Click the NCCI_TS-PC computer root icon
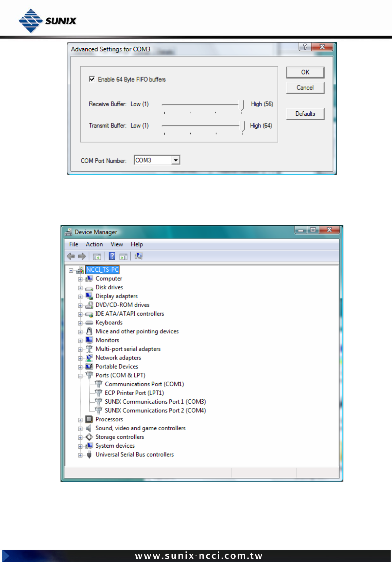This screenshot has width=392, height=562. click(x=80, y=270)
